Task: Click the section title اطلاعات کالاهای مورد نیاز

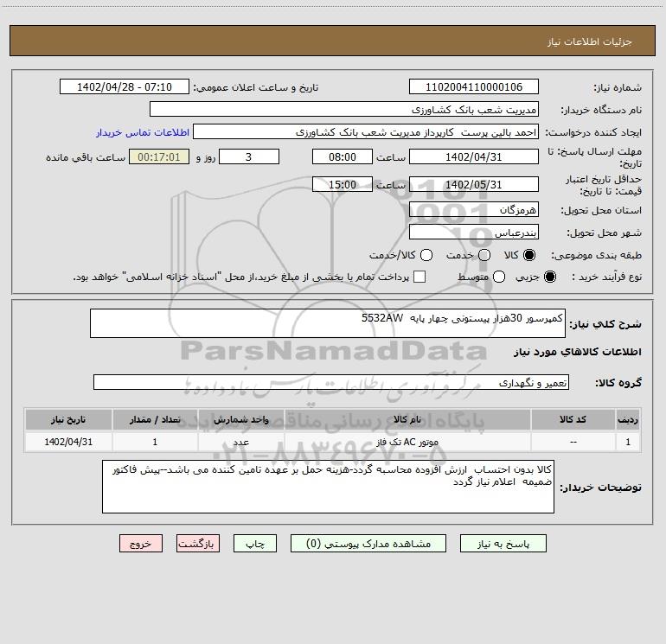Action: click(577, 352)
